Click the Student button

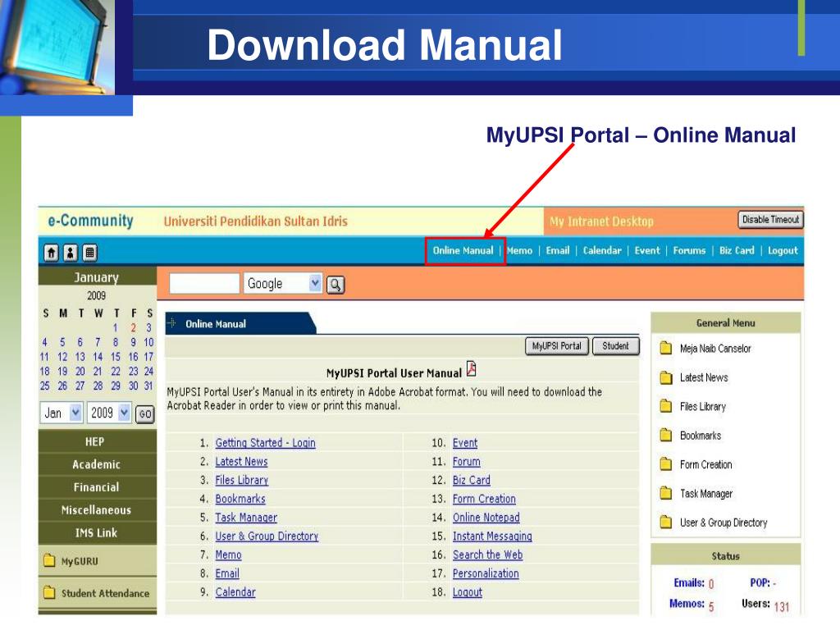pos(615,346)
